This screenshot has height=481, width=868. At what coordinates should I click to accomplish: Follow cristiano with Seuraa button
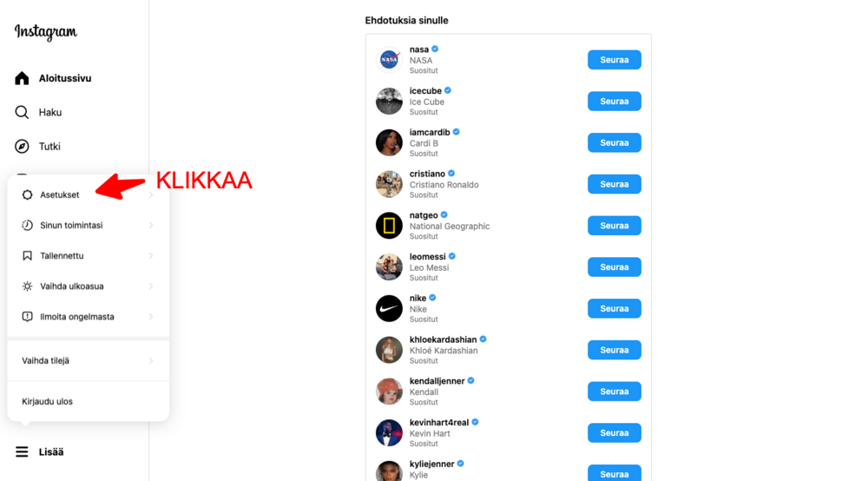(x=615, y=184)
